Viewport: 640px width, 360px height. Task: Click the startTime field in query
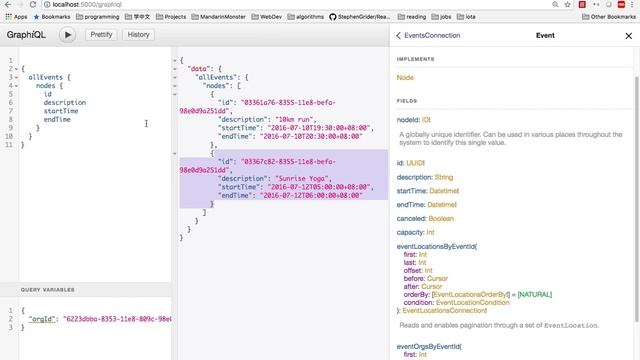pos(61,111)
